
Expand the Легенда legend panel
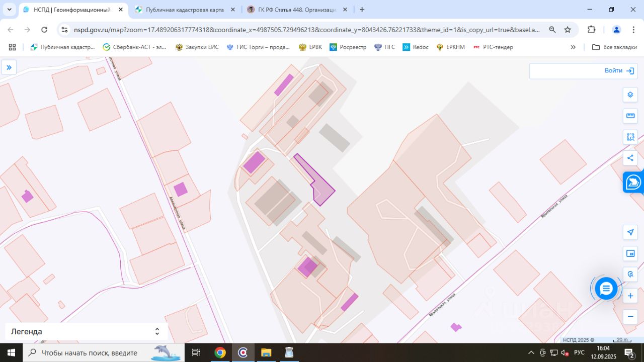click(x=87, y=331)
